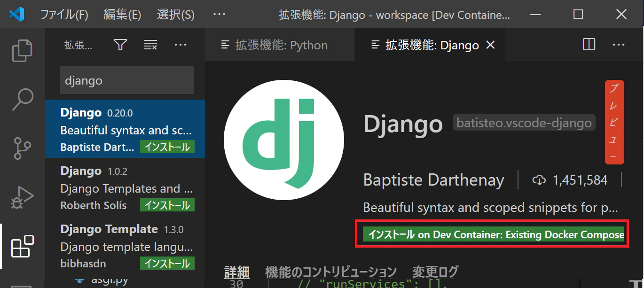644x288 pixels.
Task: Click the 拡張機能 sidebar title
Action: pos(78,45)
